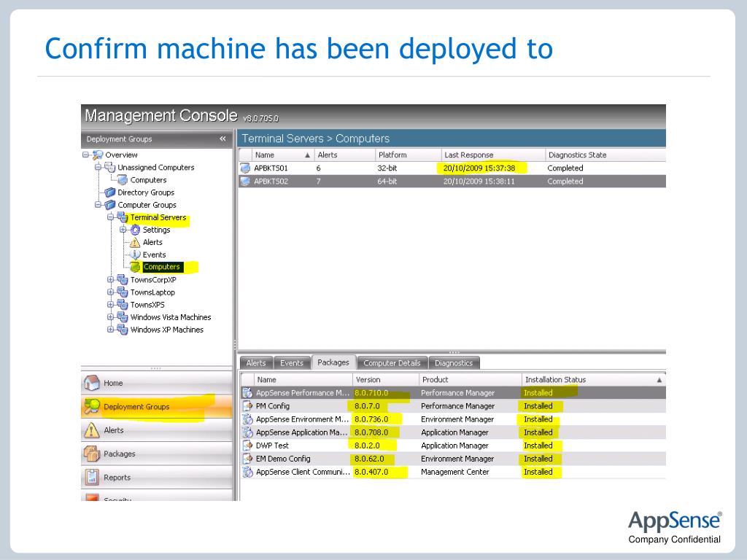Sort packages by Product column header

470,379
